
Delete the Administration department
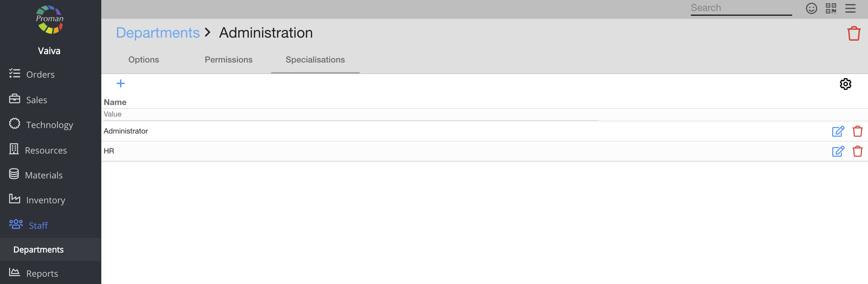853,33
